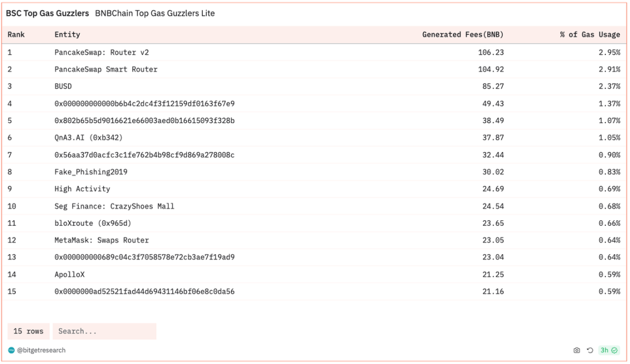
Task: Open the BSC Top Gas Guzzlers title
Action: tap(48, 14)
